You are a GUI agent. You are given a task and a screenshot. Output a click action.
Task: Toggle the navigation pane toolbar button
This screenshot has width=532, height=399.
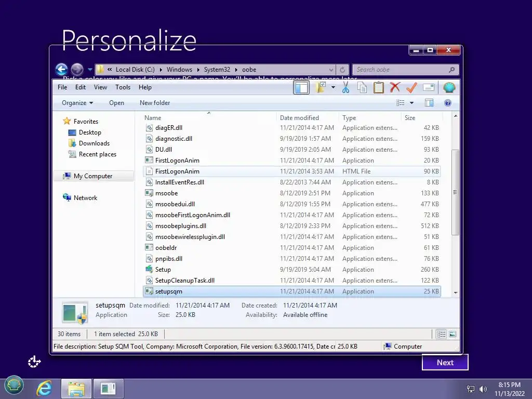point(301,88)
